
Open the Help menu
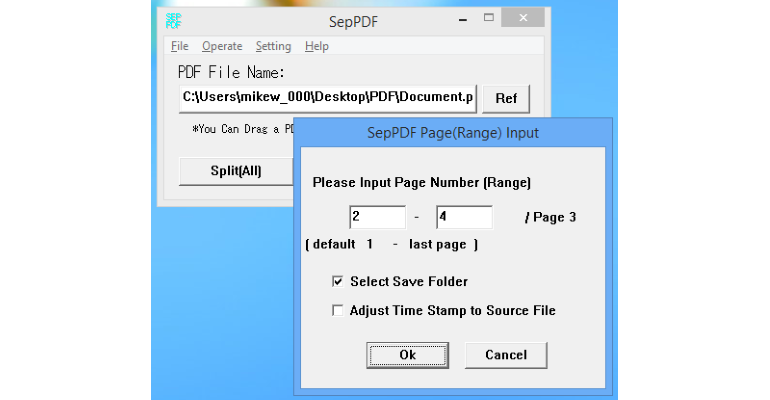(317, 46)
